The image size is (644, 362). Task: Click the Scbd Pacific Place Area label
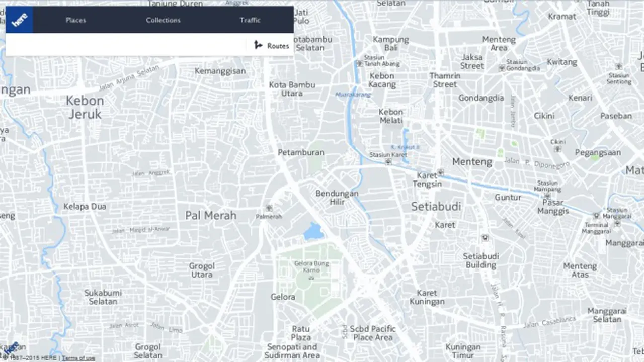(x=373, y=333)
